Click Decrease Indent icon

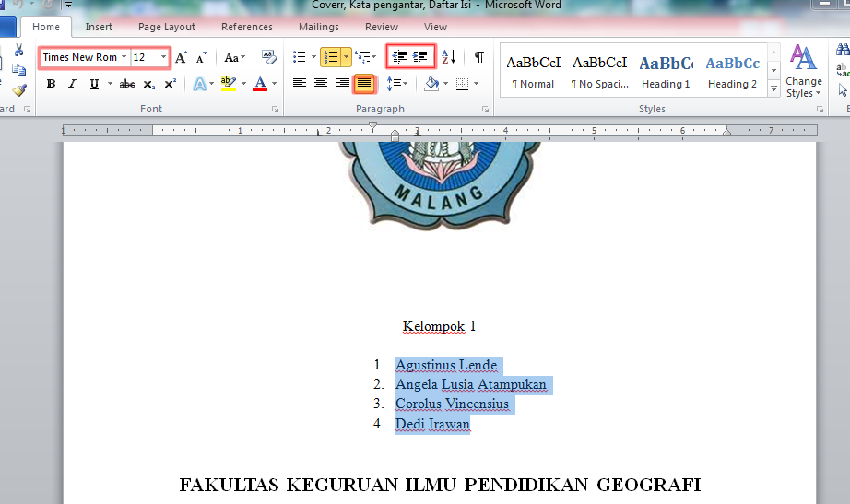(x=399, y=57)
